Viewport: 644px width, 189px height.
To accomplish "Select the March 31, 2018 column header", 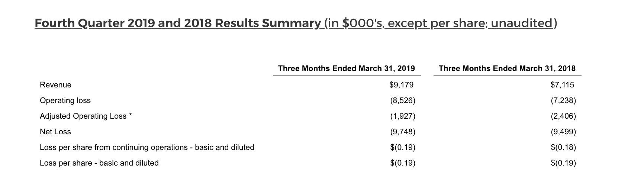I will (507, 68).
